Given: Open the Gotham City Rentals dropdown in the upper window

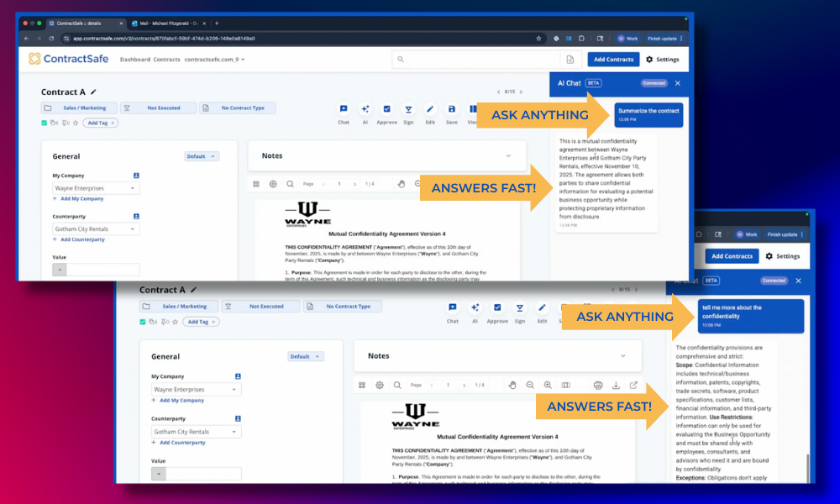Looking at the screenshot, I should (96, 228).
